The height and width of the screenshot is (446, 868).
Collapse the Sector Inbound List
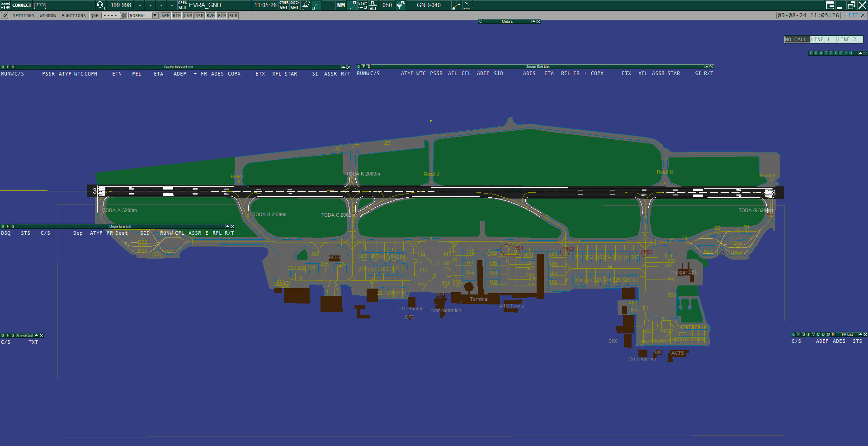[344, 67]
